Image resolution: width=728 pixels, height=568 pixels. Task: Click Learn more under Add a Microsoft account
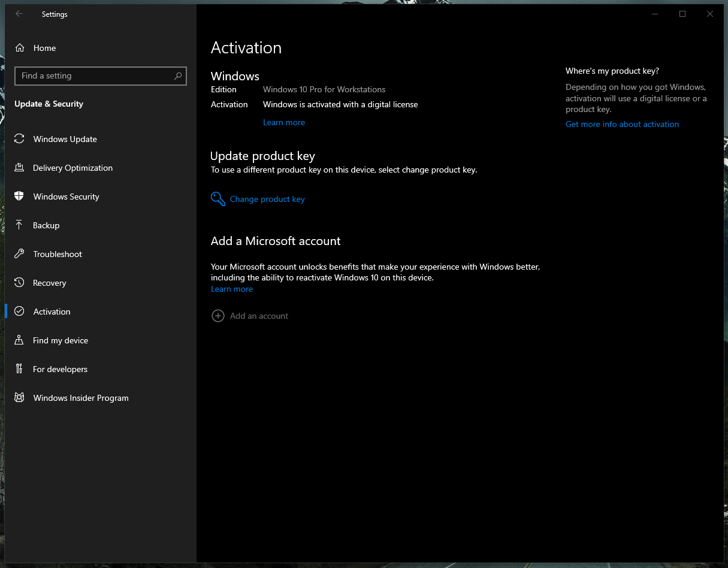232,289
